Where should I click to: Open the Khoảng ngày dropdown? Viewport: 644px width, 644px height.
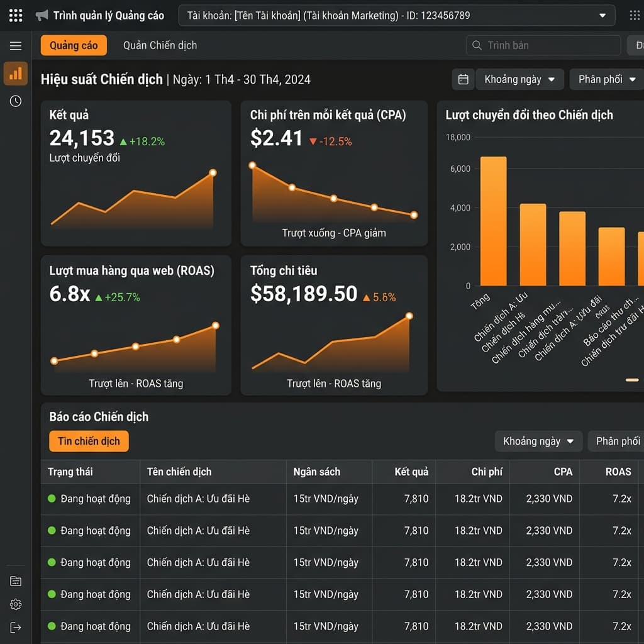tap(519, 79)
